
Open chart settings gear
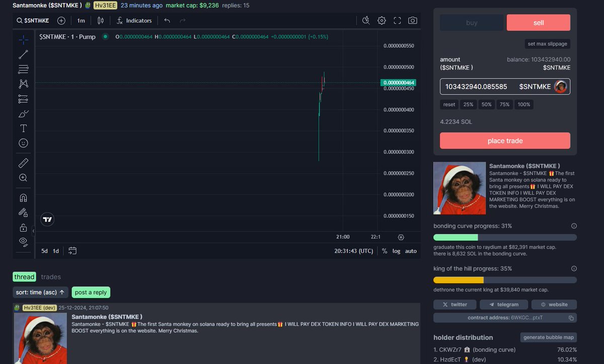point(382,21)
